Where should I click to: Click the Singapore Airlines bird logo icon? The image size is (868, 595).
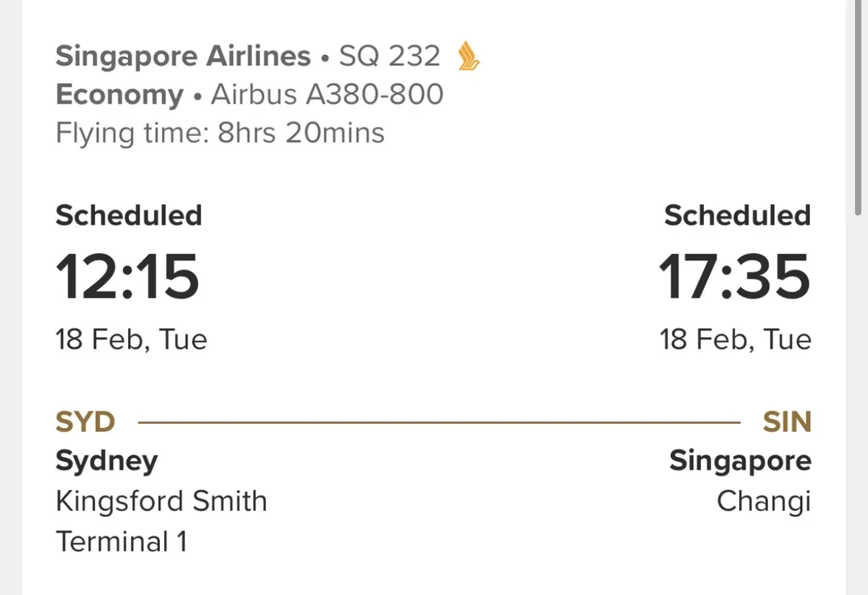point(469,56)
